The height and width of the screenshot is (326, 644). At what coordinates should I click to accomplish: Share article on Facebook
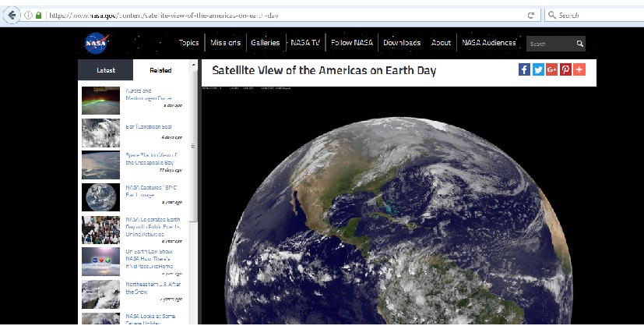tap(524, 69)
